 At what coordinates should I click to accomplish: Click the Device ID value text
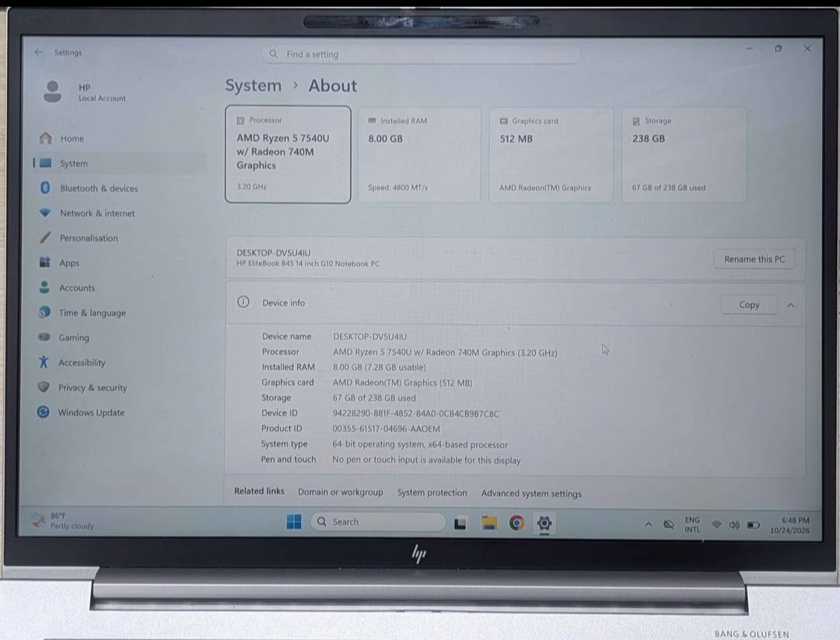tap(415, 414)
